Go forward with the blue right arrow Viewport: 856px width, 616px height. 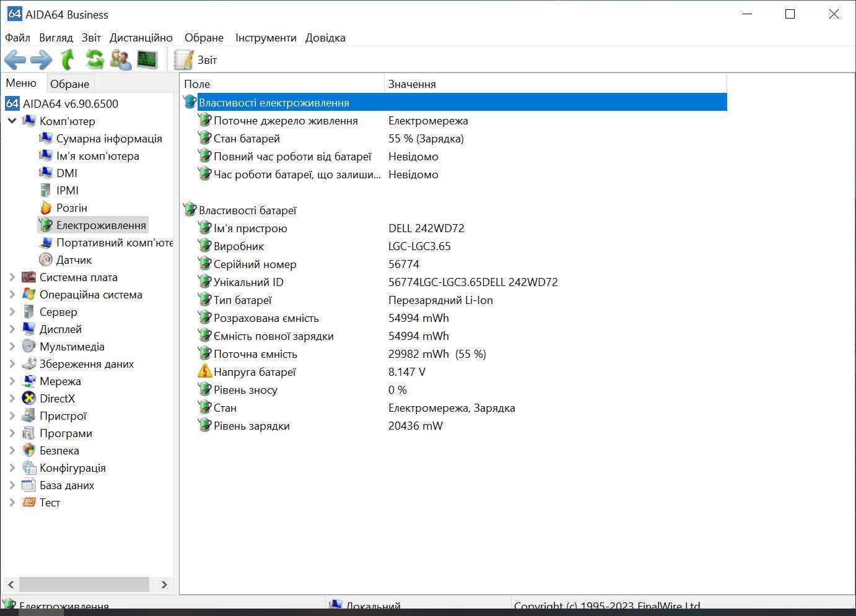pos(41,59)
